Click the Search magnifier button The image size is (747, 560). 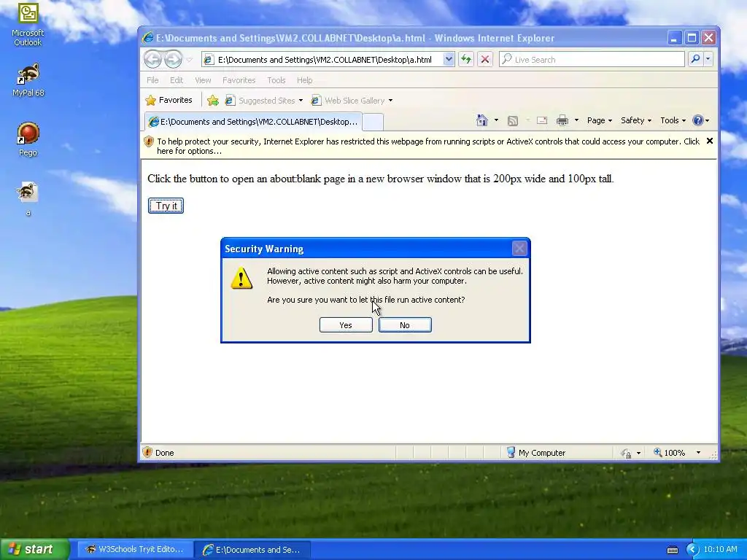(x=695, y=59)
